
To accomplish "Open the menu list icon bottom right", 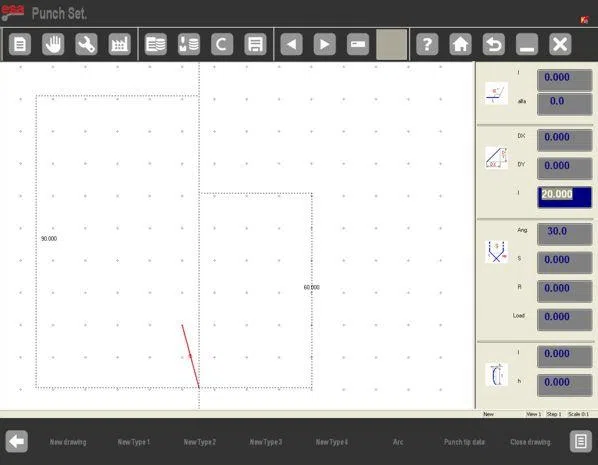I will coord(581,442).
